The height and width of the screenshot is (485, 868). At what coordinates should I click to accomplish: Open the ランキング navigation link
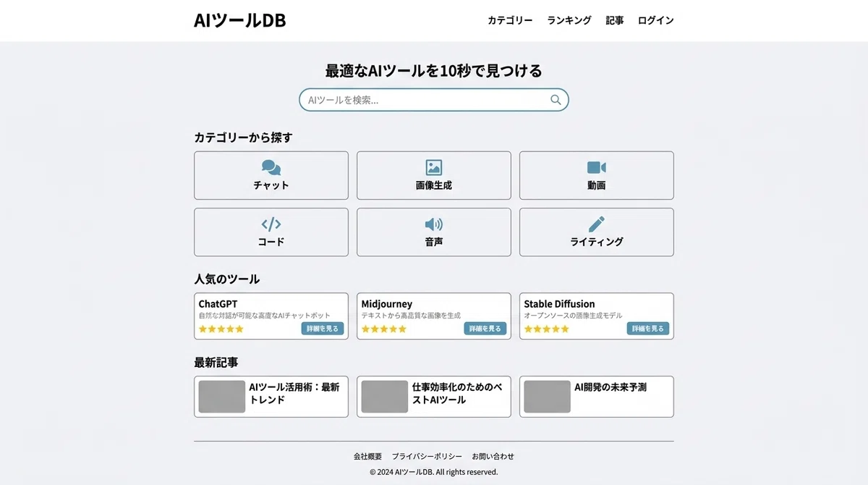coord(569,20)
